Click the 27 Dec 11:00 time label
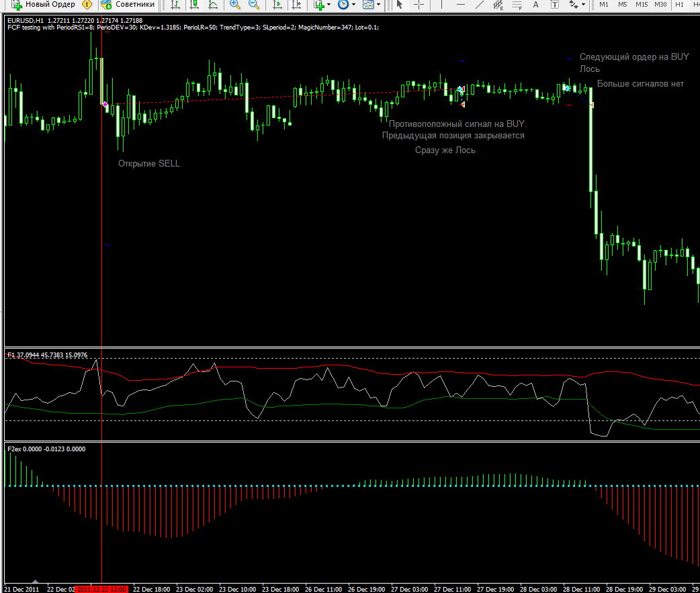 coord(452,590)
